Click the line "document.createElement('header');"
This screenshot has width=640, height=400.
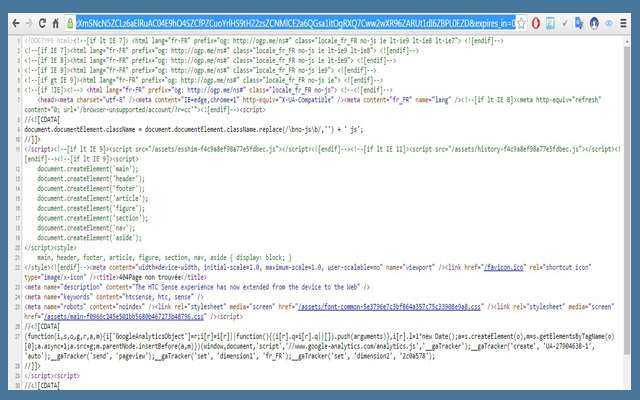91,179
